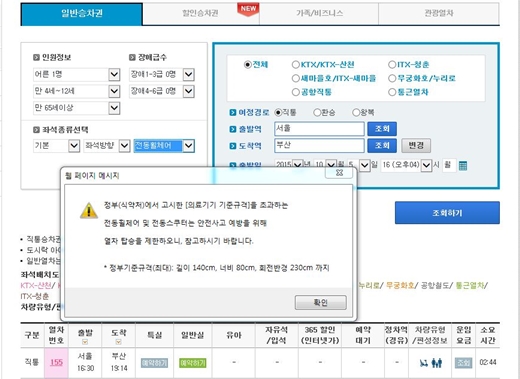This screenshot has height=379, width=520.
Task: Click the 조회 fare button for train 155
Action: click(463, 363)
